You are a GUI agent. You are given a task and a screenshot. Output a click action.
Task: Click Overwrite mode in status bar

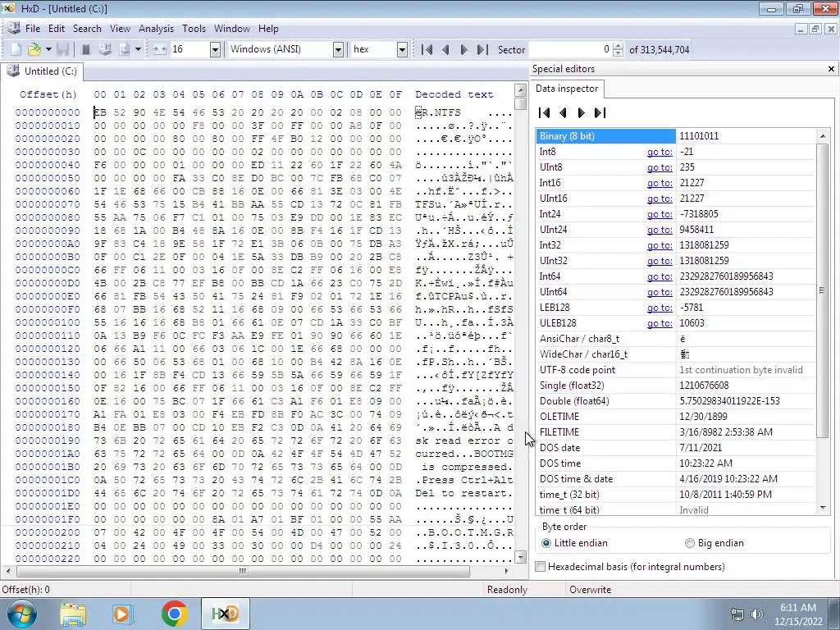(590, 589)
